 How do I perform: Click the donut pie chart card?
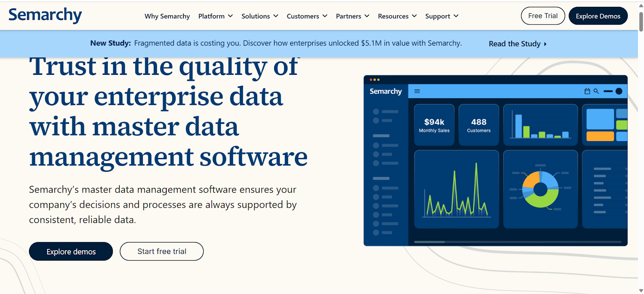click(541, 189)
